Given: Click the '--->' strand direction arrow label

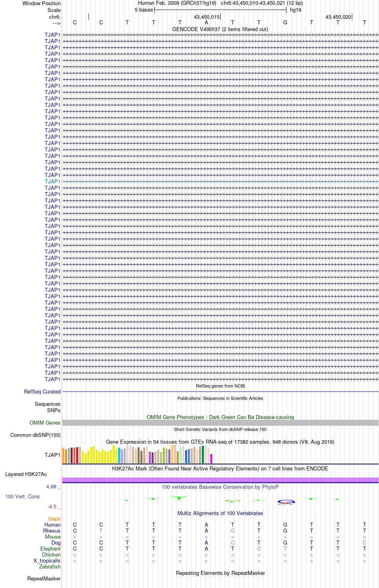Looking at the screenshot, I should 56,24.
